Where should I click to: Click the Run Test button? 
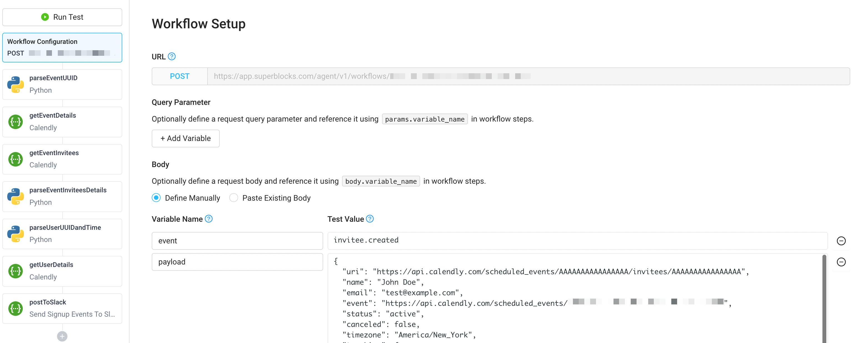tap(62, 17)
